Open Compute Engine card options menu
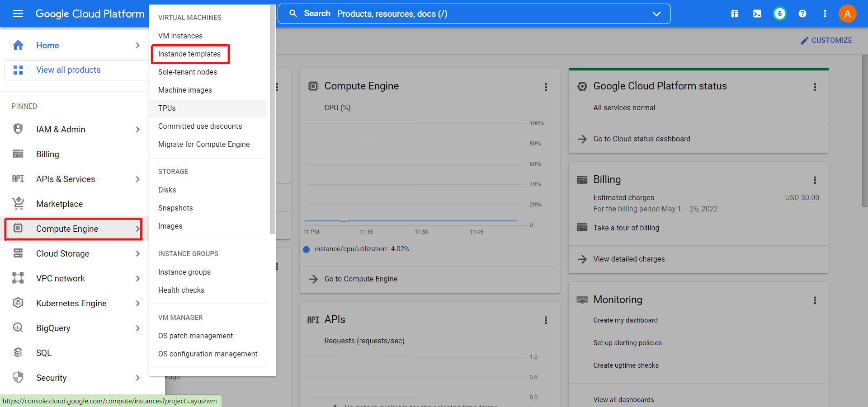 546,87
